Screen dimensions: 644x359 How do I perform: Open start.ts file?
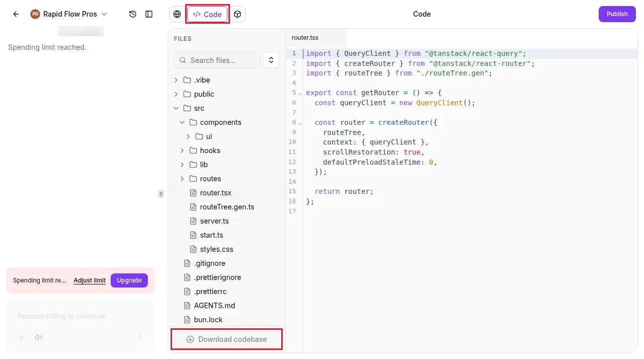pos(211,235)
